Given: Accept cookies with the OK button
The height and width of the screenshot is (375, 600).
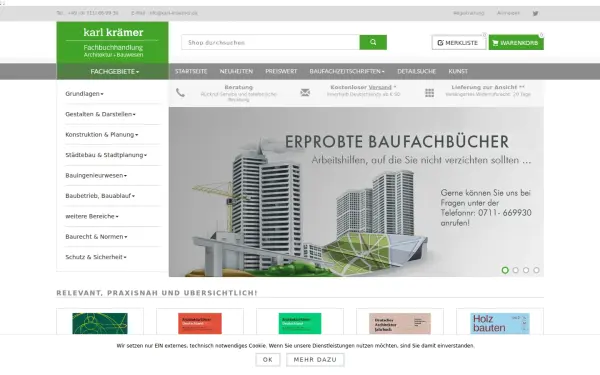Looking at the screenshot, I should click(267, 360).
